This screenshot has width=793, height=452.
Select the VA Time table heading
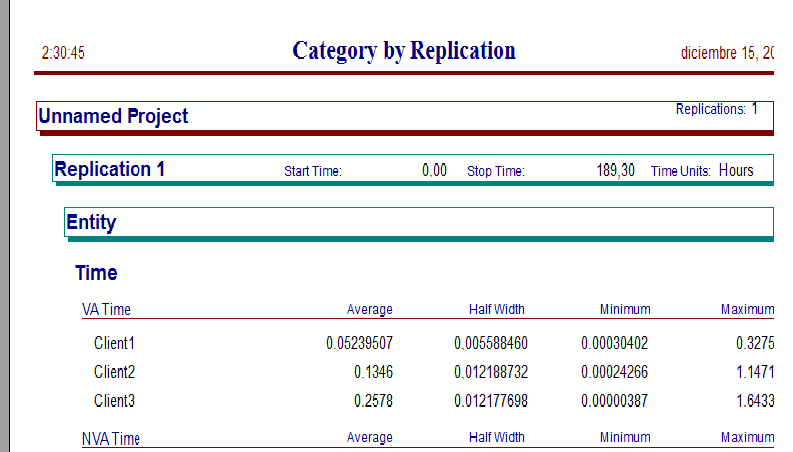pos(106,309)
